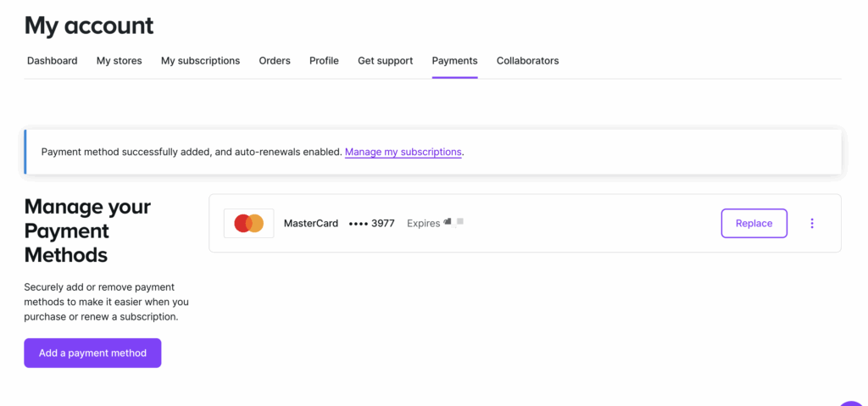Open the My subscriptions tab
Screen dimensions: 868x406
[x=200, y=61]
